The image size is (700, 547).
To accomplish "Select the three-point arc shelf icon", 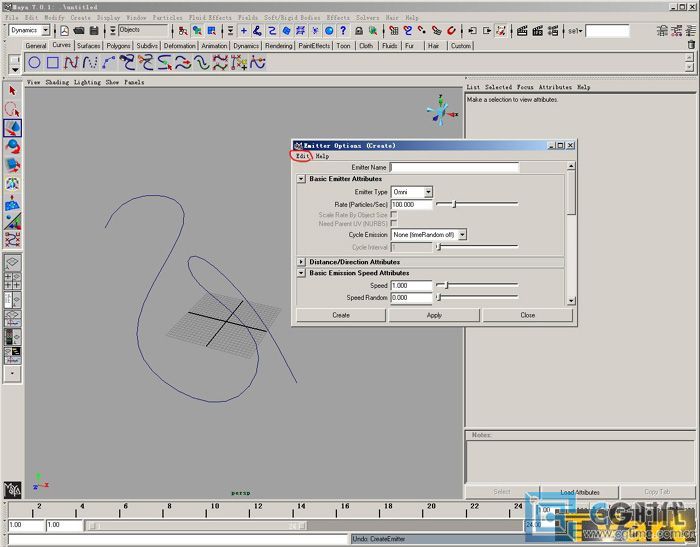I will click(108, 63).
